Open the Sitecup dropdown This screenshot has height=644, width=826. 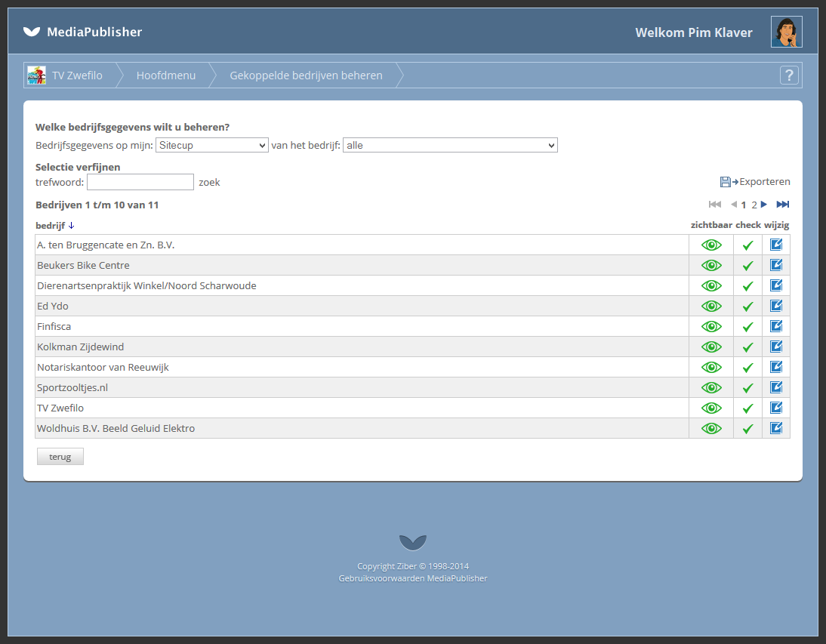[x=211, y=146]
